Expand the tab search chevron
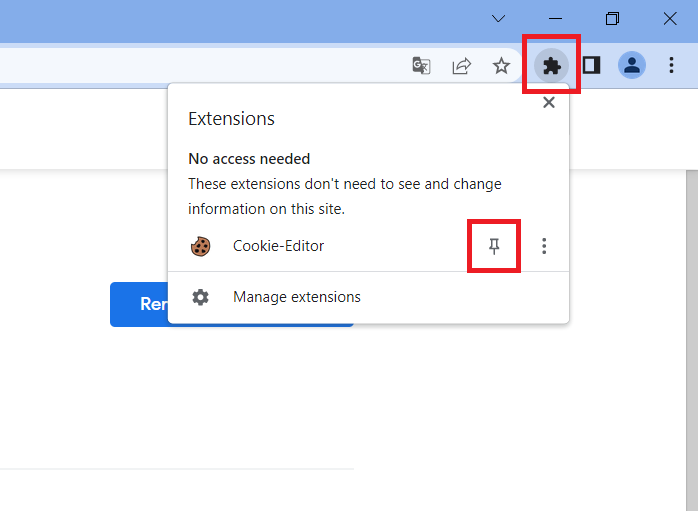The width and height of the screenshot is (698, 511). point(498,18)
